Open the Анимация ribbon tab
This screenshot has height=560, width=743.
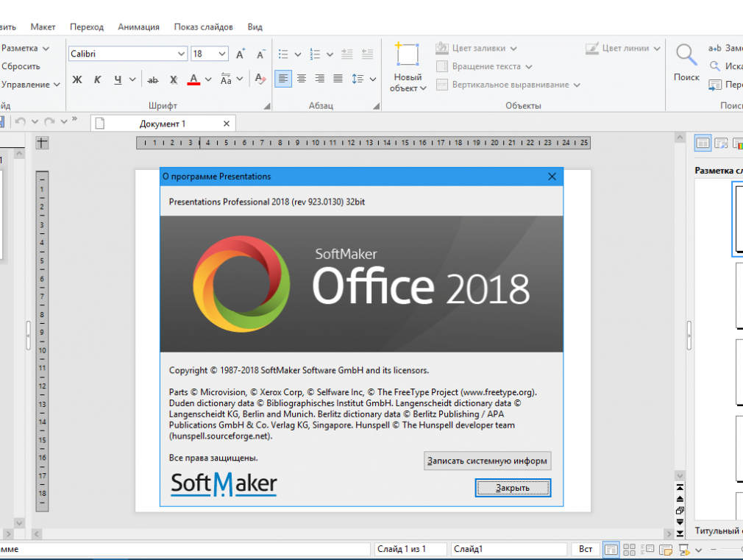coord(138,27)
